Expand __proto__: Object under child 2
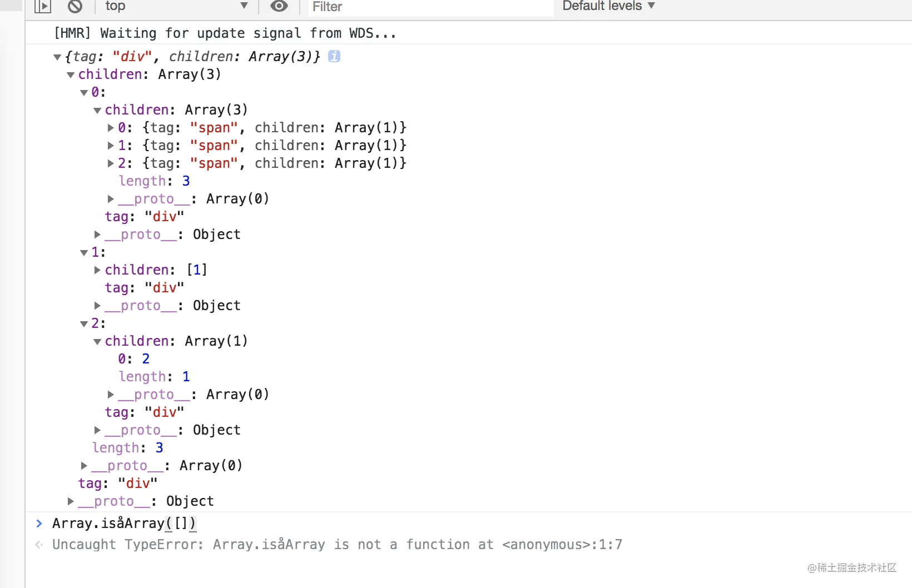This screenshot has height=588, width=912. pos(97,430)
